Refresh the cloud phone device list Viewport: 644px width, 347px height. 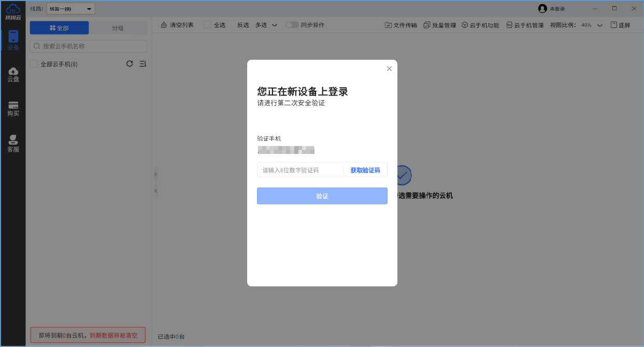point(129,64)
